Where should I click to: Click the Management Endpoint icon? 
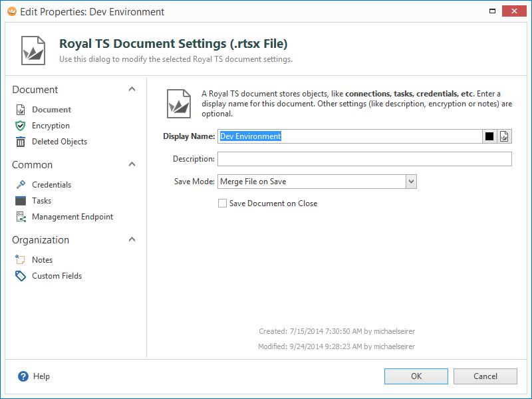(20, 217)
